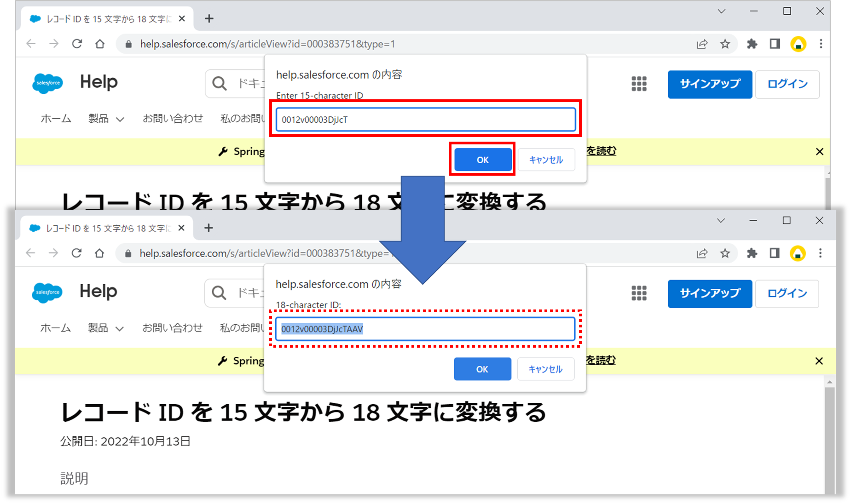Screen dimensions: 851x504
Task: Open the browser extensions puzzle icon
Action: (x=752, y=44)
